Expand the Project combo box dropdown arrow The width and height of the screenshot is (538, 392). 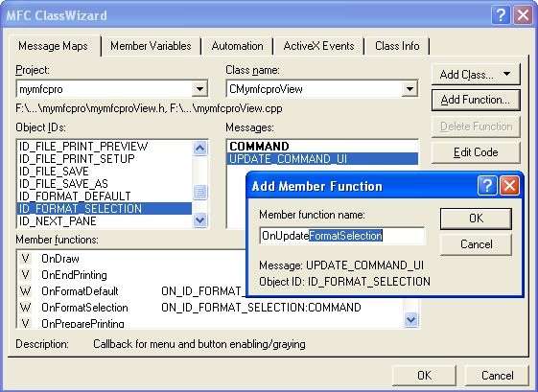(x=199, y=89)
